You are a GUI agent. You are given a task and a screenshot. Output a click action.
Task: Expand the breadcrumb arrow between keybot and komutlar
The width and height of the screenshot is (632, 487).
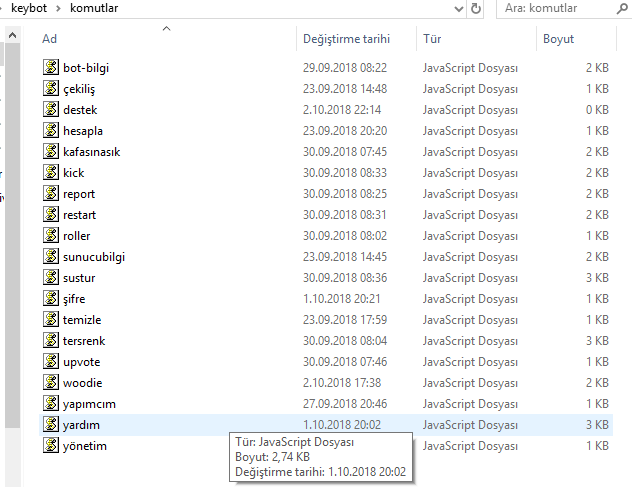point(58,8)
